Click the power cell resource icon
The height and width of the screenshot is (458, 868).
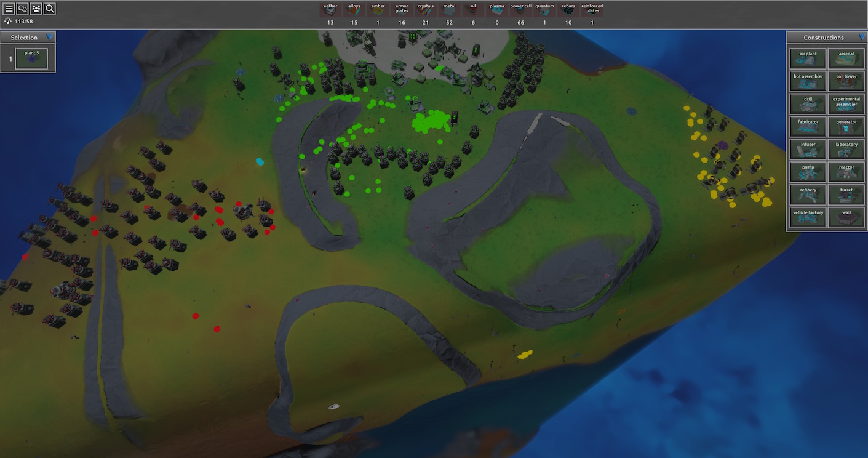click(520, 9)
